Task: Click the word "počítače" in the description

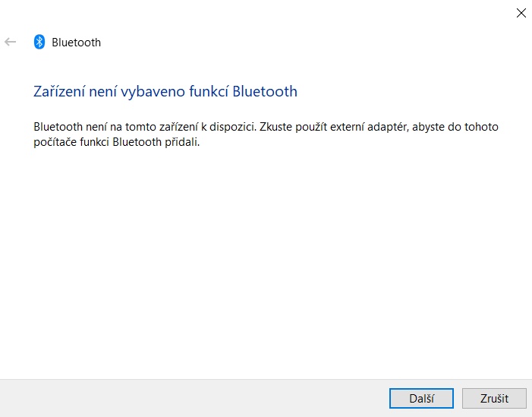Action: tap(55, 142)
